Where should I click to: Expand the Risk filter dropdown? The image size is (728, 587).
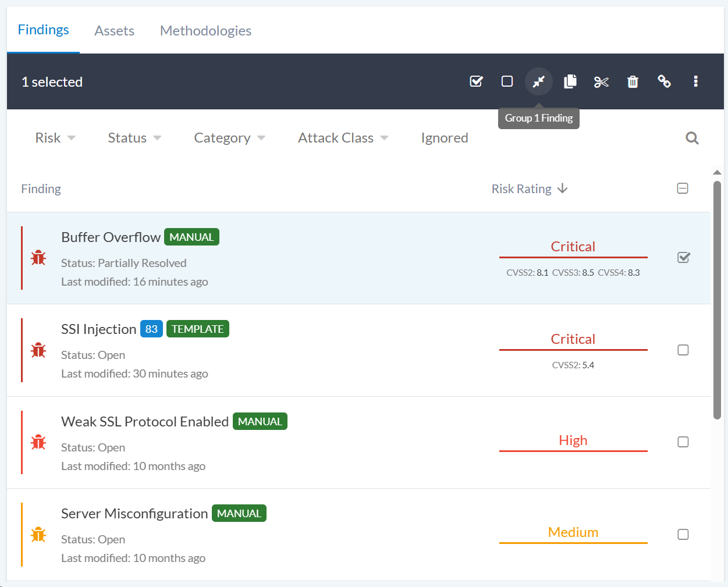tap(55, 138)
